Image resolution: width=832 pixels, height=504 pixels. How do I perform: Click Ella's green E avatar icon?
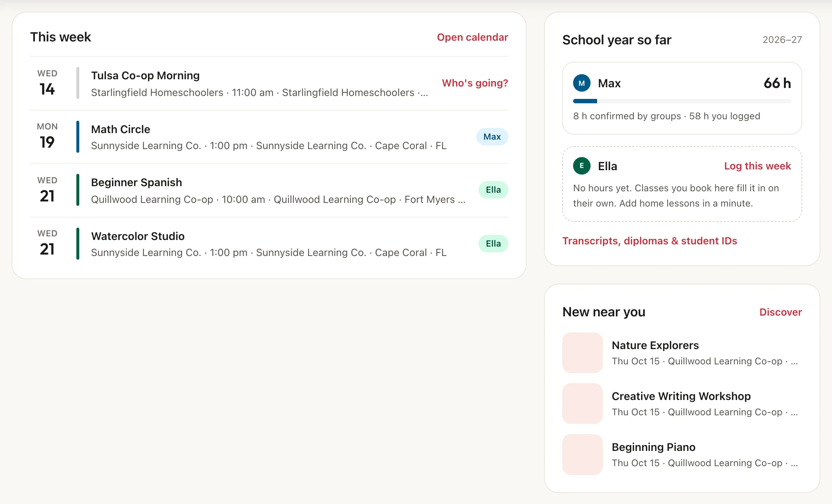pos(582,166)
